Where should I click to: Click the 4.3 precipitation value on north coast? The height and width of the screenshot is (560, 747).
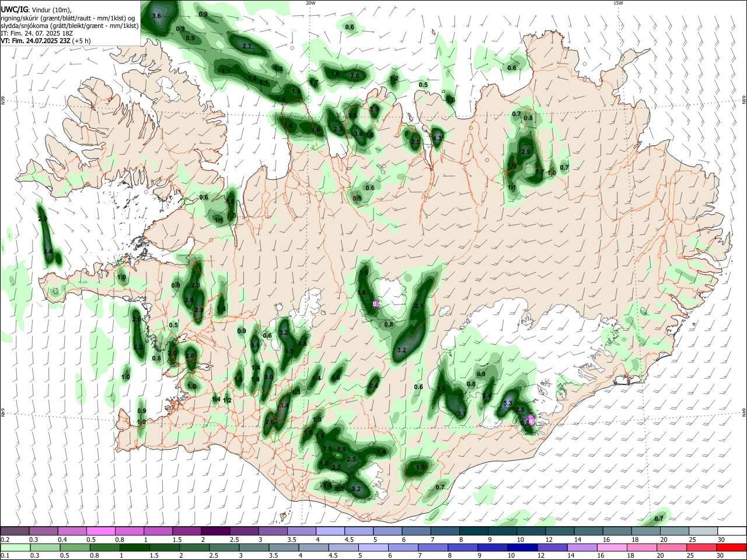[438, 139]
